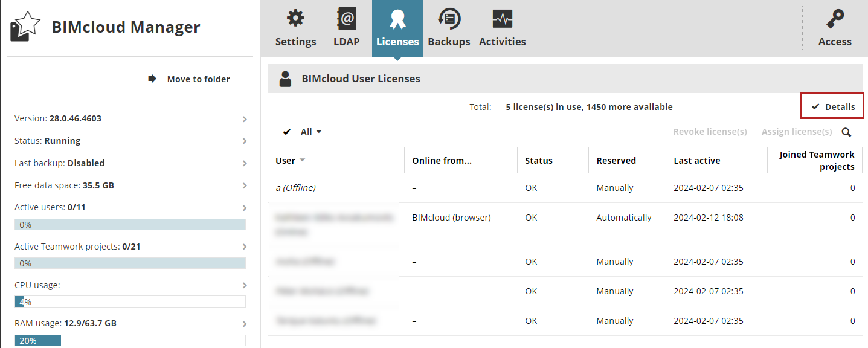Open the LDAP address book icon

coord(346,19)
